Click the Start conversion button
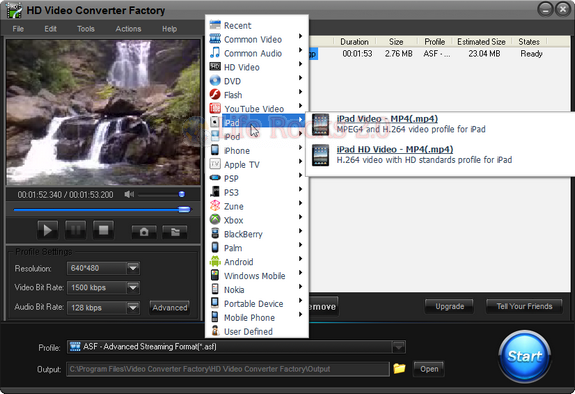575x394 pixels. coord(524,356)
